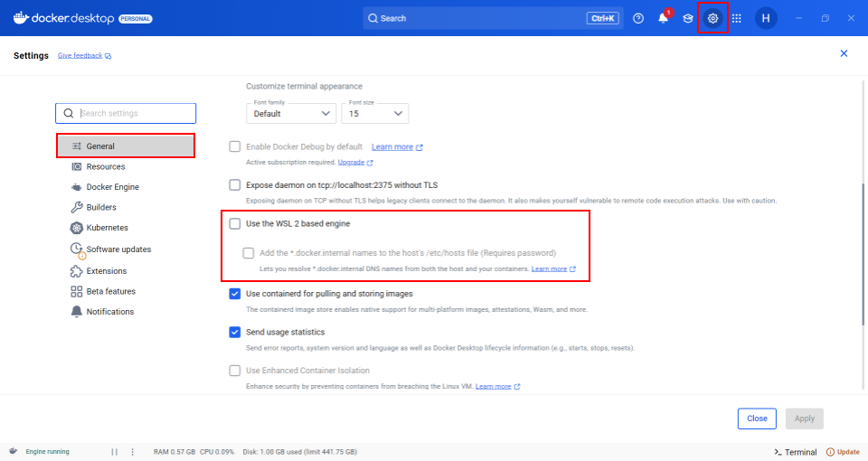Click the settings page vertical scrollbar
Image resolution: width=868 pixels, height=461 pixels.
[863, 253]
